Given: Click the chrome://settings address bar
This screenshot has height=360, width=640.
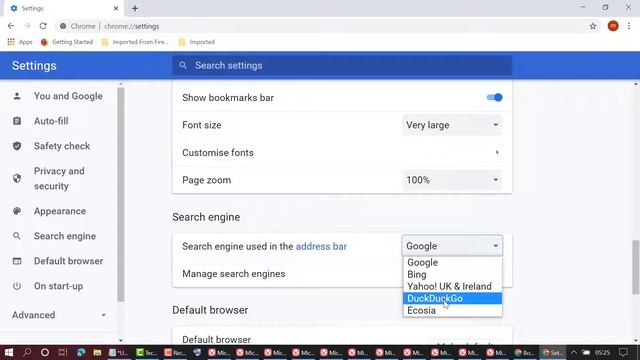Looking at the screenshot, I should coord(322,26).
